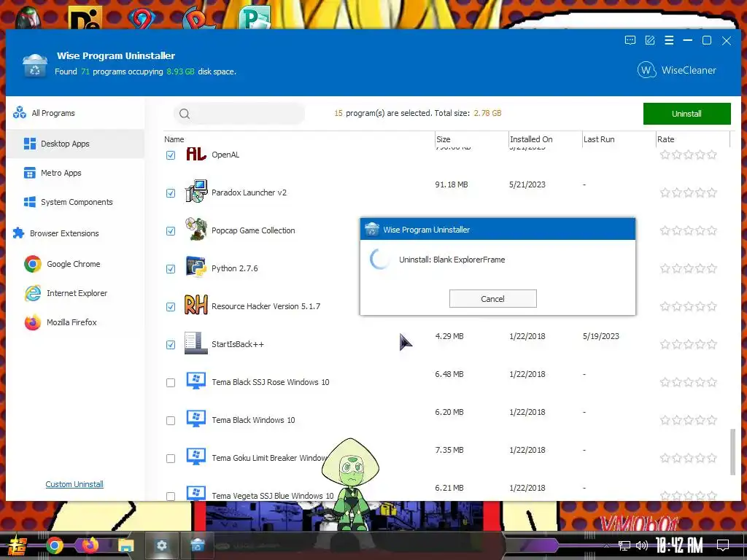Click the Start button on taskbar
This screenshot has width=747, height=560.
(x=18, y=546)
